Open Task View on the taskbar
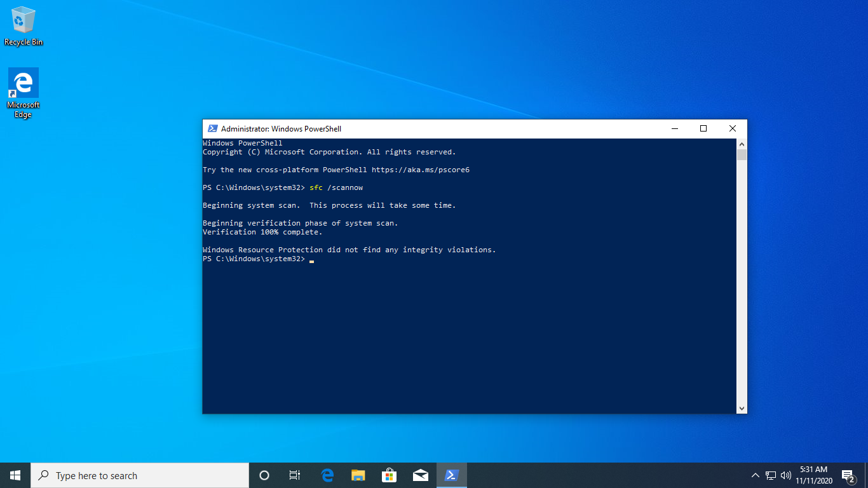The image size is (868, 488). click(295, 475)
